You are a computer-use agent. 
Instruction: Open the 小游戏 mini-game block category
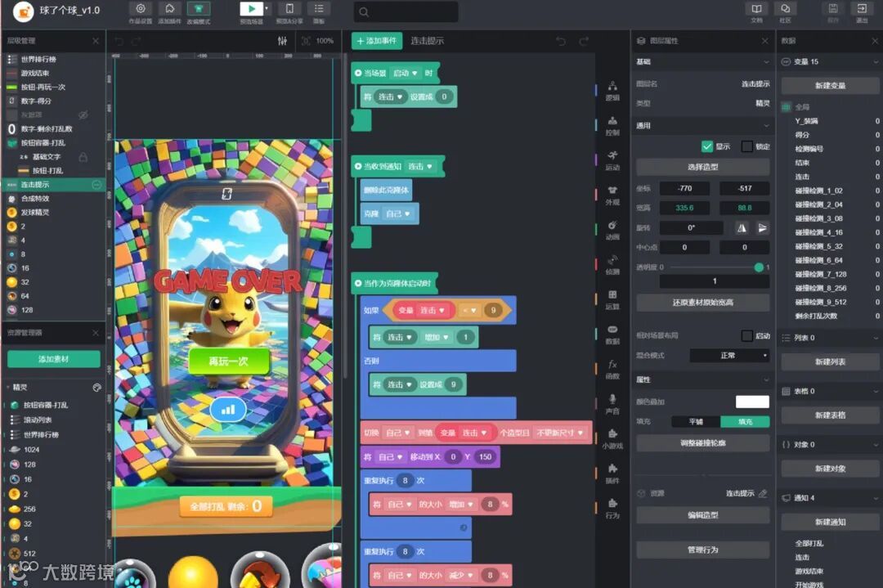point(612,438)
